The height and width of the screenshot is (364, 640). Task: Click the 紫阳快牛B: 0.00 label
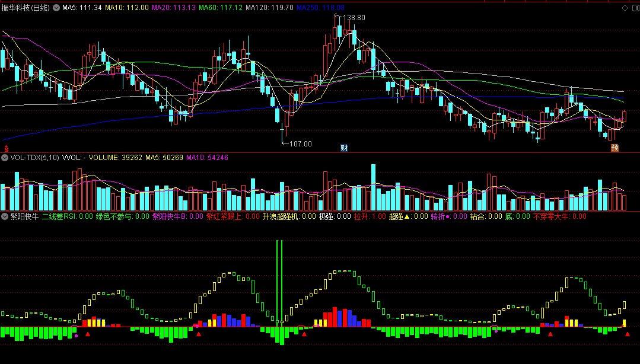click(x=177, y=216)
